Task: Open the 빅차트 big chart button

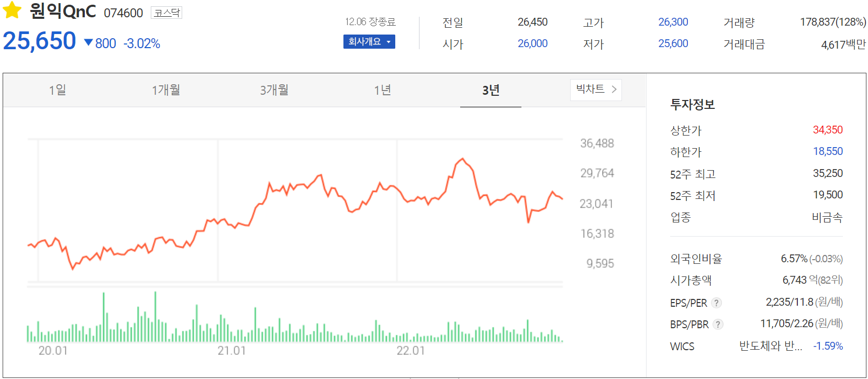Action: (x=596, y=90)
